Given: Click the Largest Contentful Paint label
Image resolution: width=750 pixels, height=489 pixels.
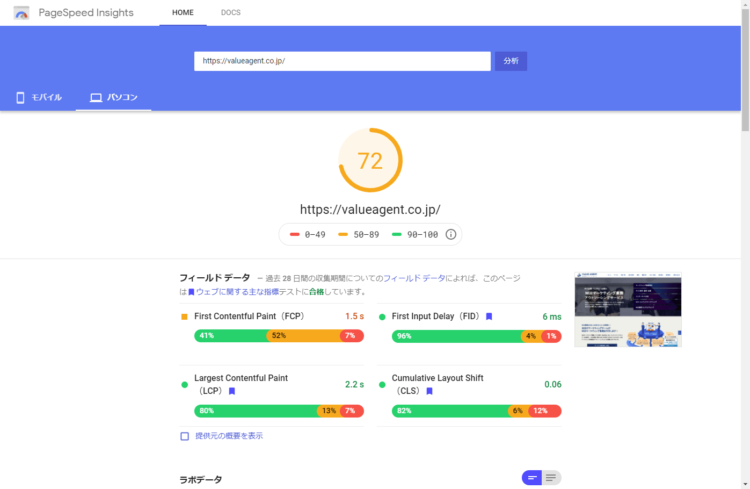Looking at the screenshot, I should (241, 378).
